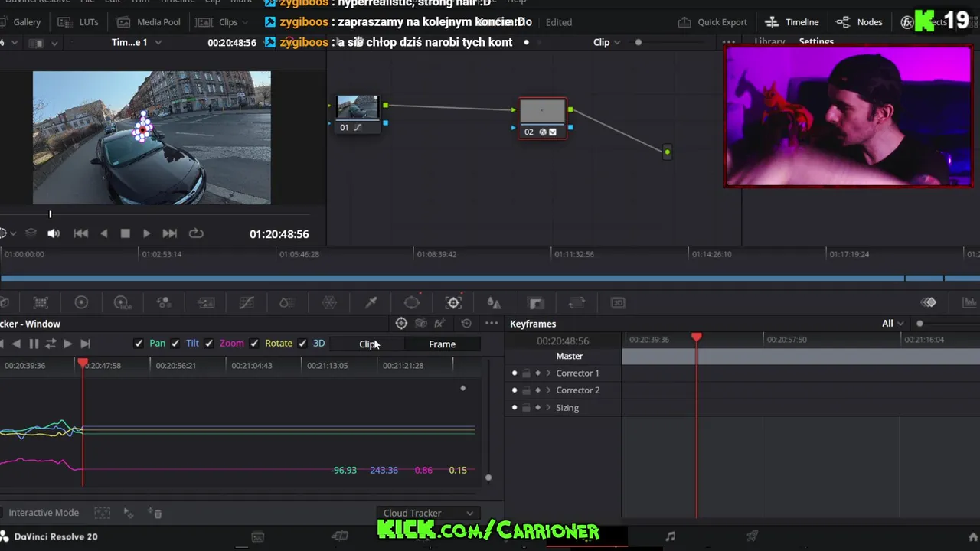
Task: Stop viewer playback
Action: pos(125,233)
